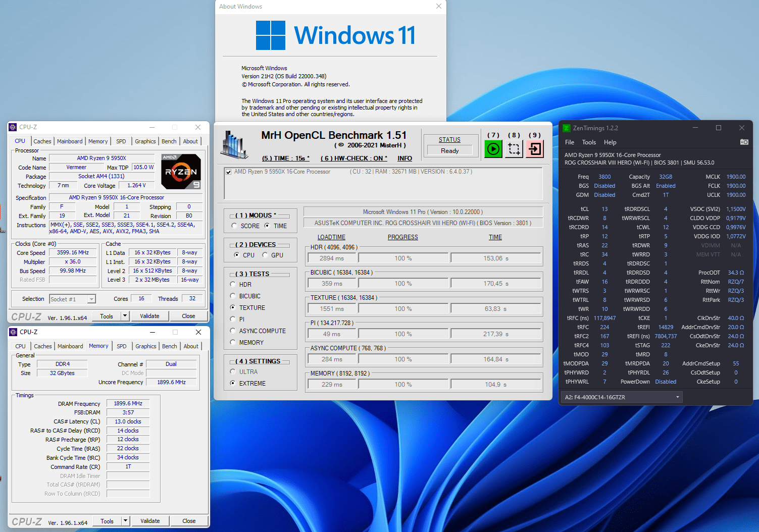Click the PI load time 49 ms

(x=332, y=334)
